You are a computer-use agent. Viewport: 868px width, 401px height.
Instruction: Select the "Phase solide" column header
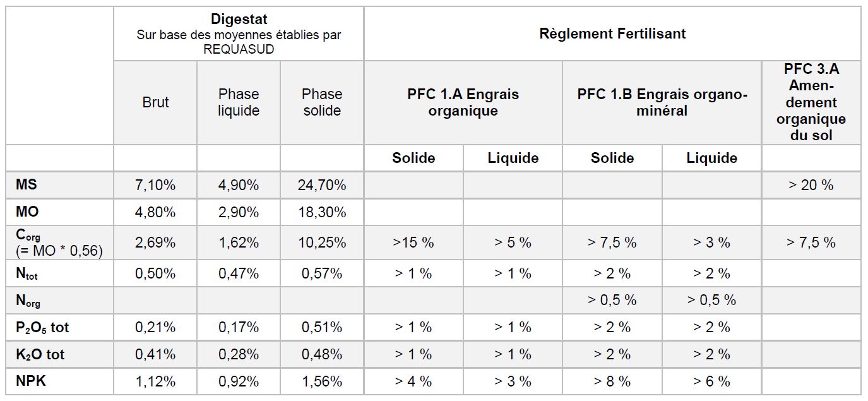(321, 102)
